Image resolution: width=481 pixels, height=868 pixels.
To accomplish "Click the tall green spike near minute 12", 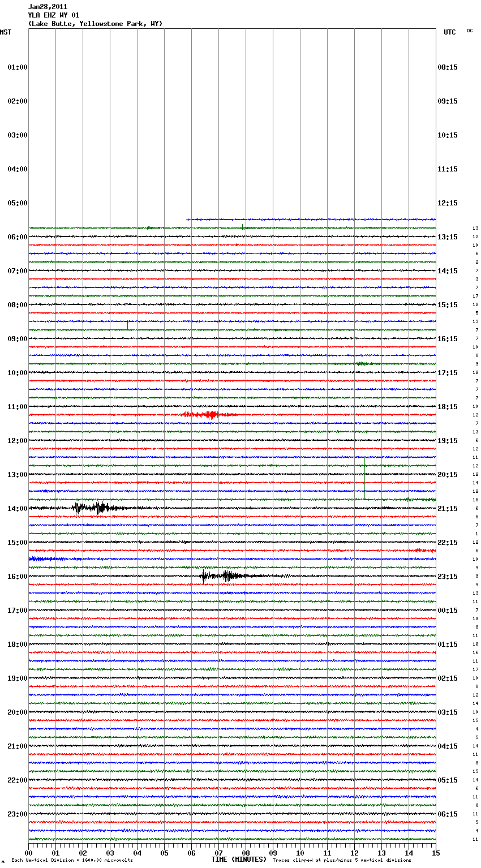I will tap(364, 478).
